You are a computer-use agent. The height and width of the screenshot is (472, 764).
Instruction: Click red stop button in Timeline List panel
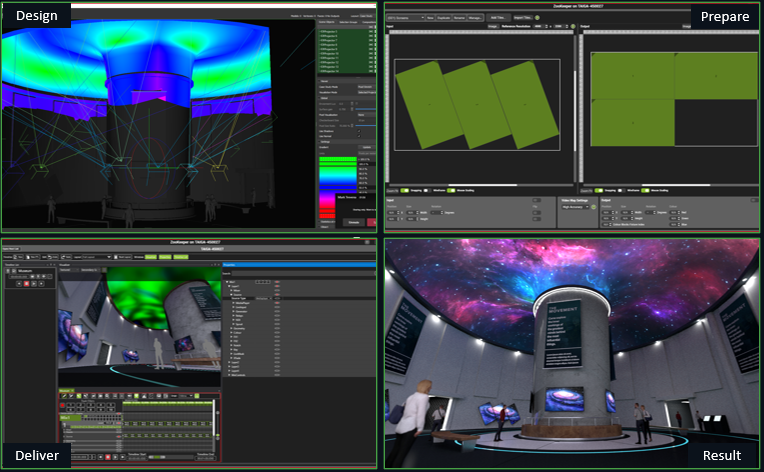point(26,283)
